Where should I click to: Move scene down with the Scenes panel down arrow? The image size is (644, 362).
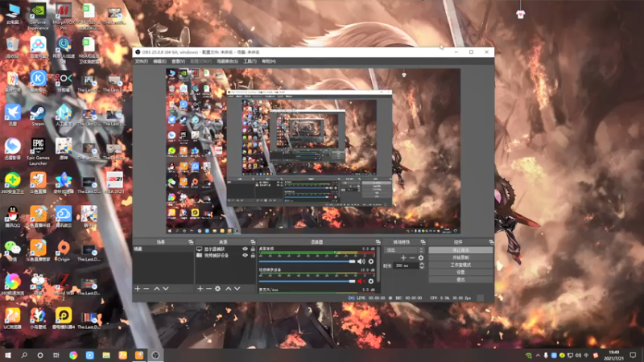coord(166,289)
